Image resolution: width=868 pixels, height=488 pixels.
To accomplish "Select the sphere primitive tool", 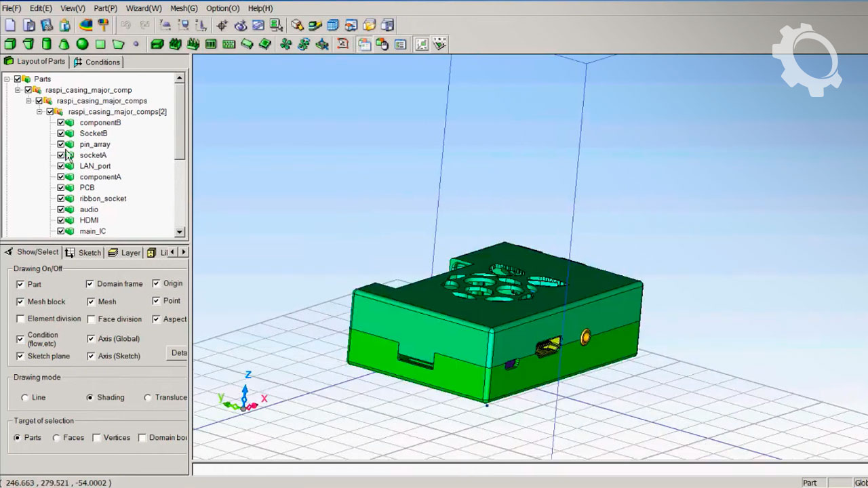I will [x=82, y=44].
